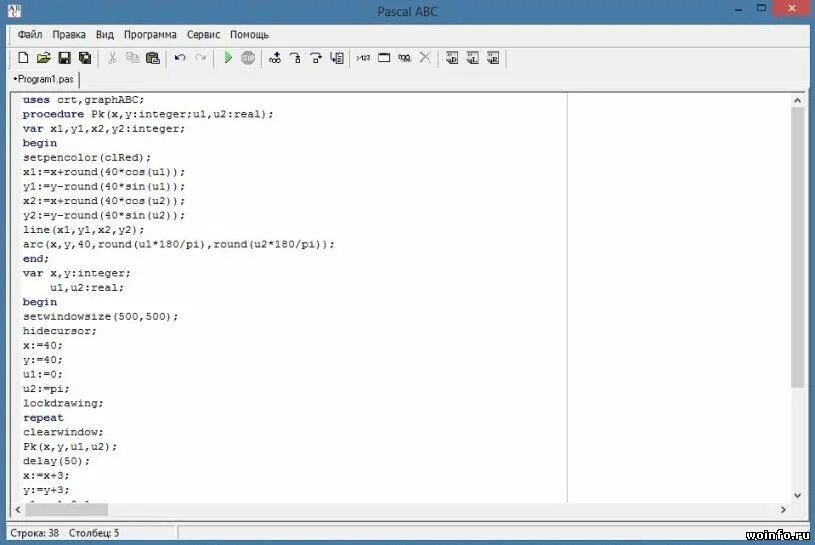This screenshot has width=815, height=545.
Task: Click the run to cursor icon
Action: pyautogui.click(x=337, y=58)
